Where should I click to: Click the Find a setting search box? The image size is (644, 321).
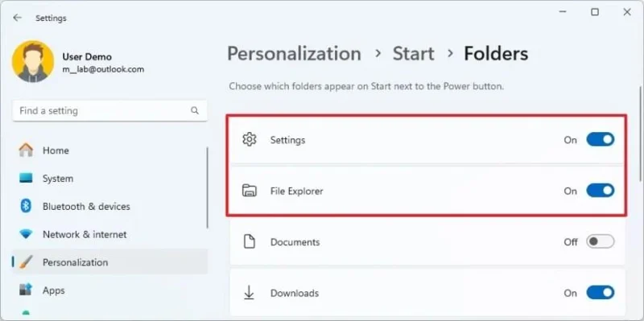point(109,111)
